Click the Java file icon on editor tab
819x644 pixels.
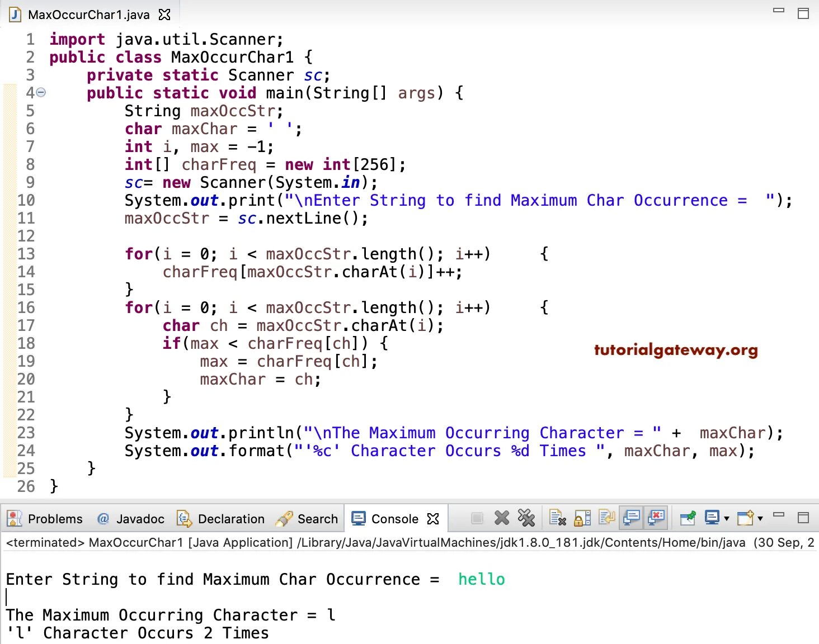pyautogui.click(x=15, y=15)
